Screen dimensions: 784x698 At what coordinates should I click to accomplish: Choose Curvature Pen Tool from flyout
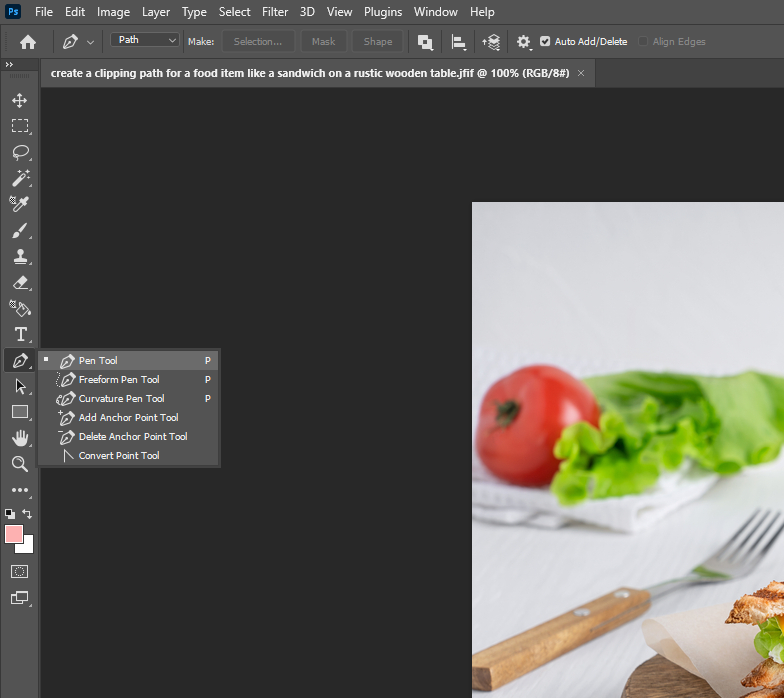coord(128,398)
